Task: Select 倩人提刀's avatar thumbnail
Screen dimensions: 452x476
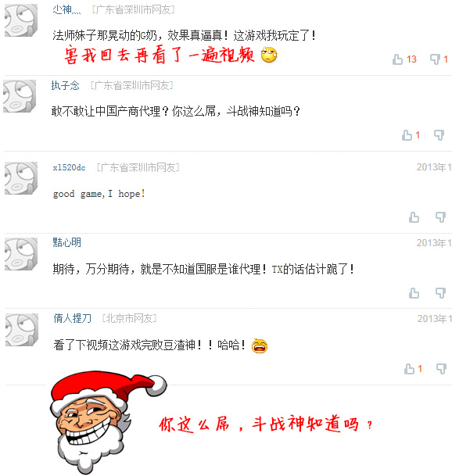Action: click(22, 330)
